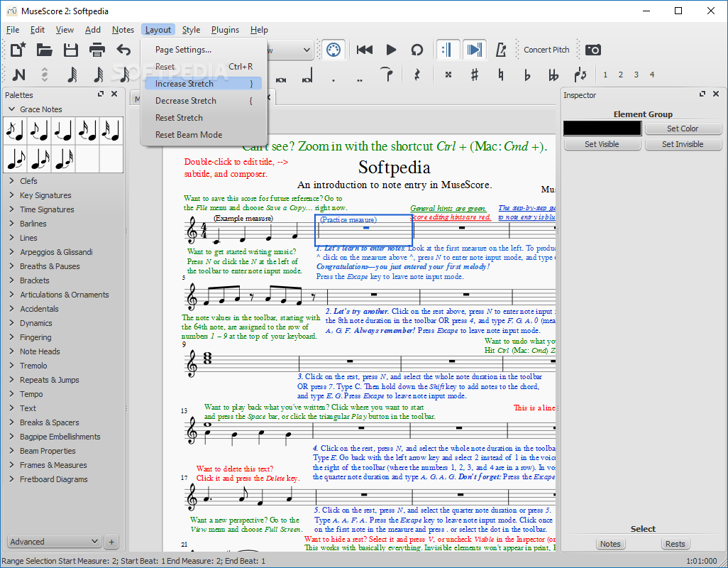Apply a sharp accidental
This screenshot has height=568, width=728.
pyautogui.click(x=475, y=75)
